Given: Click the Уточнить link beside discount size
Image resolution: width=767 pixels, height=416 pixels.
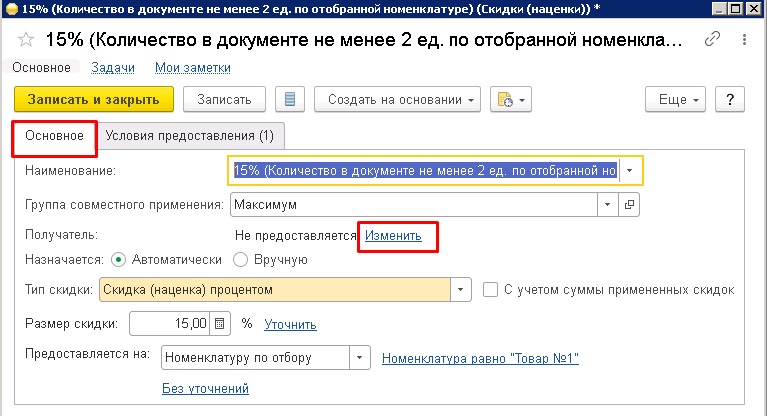Looking at the screenshot, I should 290,324.
